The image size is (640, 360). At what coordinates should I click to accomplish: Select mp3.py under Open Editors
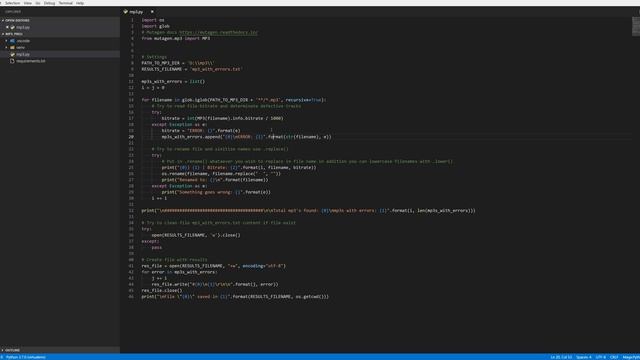(23, 27)
